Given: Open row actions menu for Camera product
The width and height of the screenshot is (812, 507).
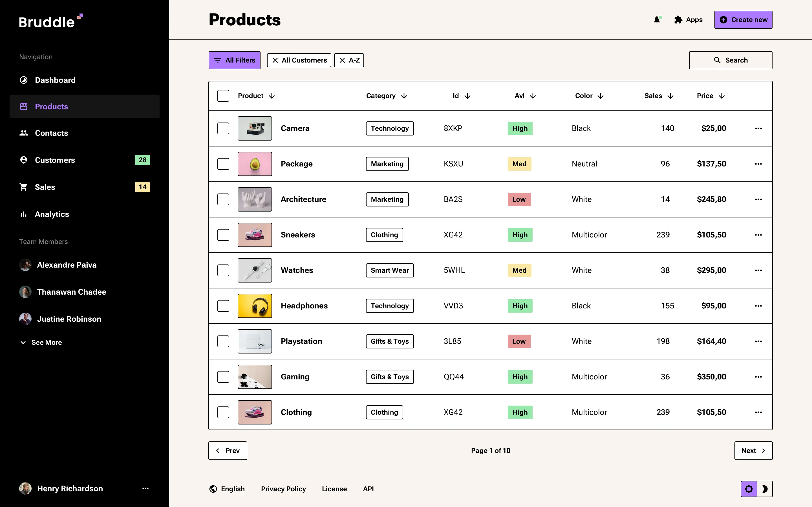Looking at the screenshot, I should pos(758,128).
